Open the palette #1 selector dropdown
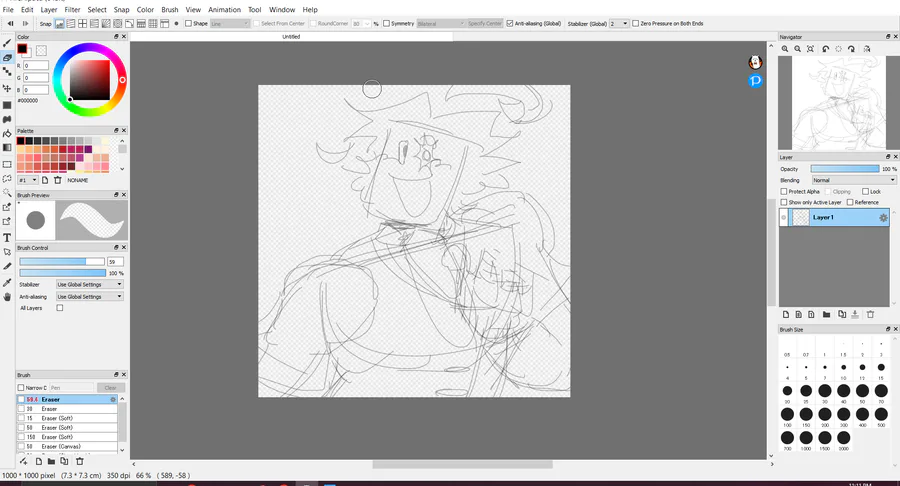 pyautogui.click(x=28, y=180)
